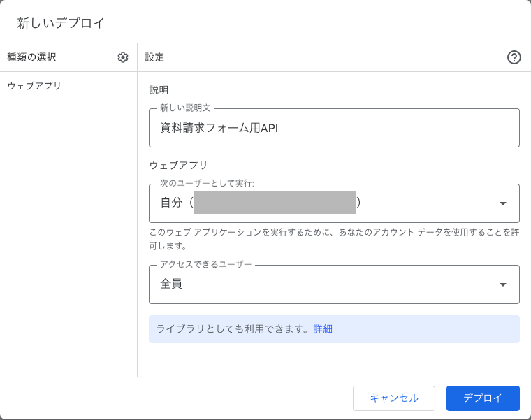Click the 種類の選択 panel header
Viewport: 531px width, 420px height.
coord(32,57)
